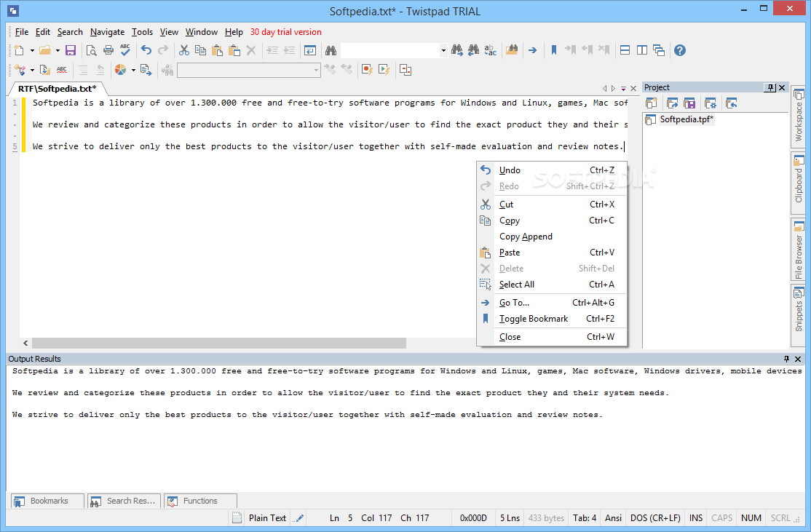Image resolution: width=811 pixels, height=532 pixels.
Task: Select Softpedia.tpf* in the Project tree
Action: pyautogui.click(x=687, y=119)
